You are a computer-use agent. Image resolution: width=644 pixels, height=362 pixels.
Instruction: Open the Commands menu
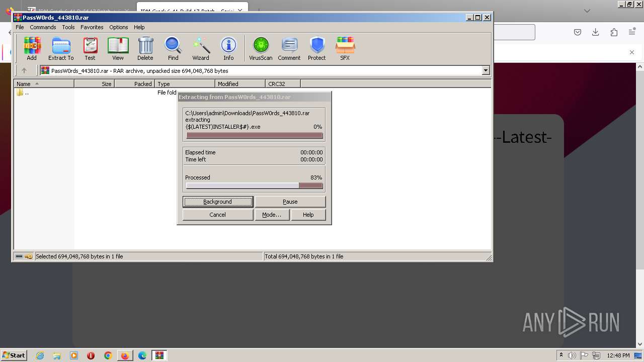(43, 27)
